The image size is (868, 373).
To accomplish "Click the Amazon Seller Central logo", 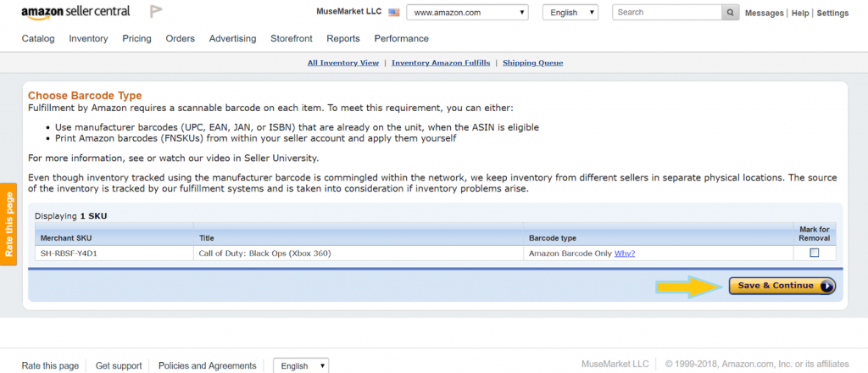I will [x=75, y=12].
